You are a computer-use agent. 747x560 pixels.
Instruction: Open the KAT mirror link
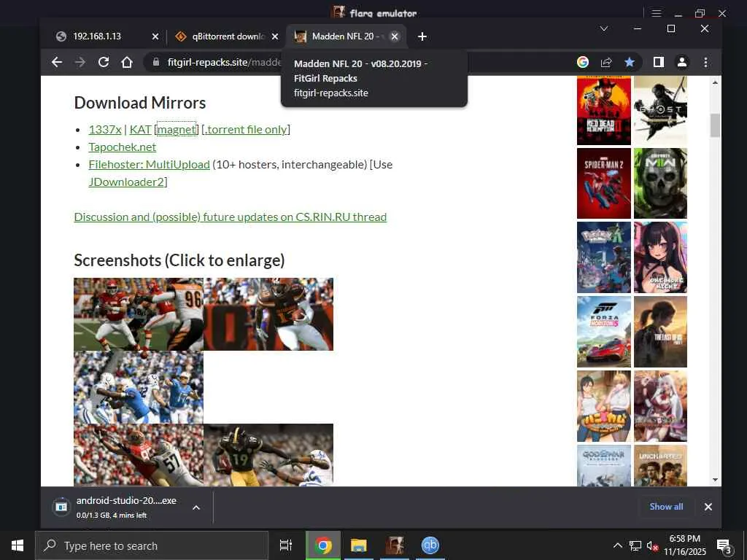click(x=140, y=130)
